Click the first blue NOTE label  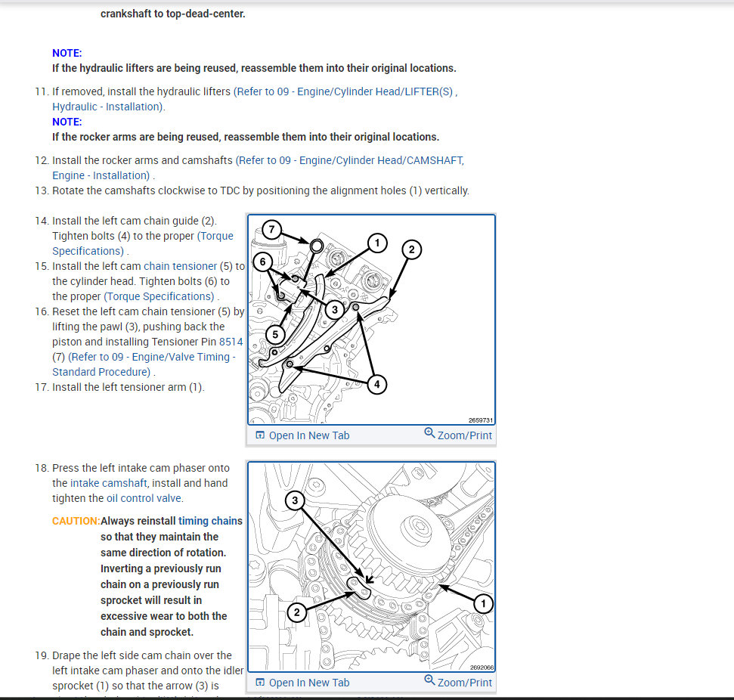[67, 53]
